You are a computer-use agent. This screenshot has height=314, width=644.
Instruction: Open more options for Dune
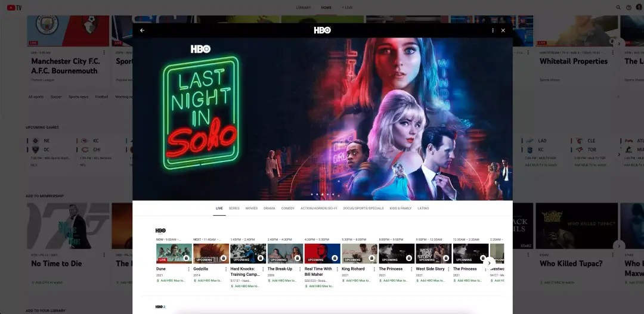(189, 269)
